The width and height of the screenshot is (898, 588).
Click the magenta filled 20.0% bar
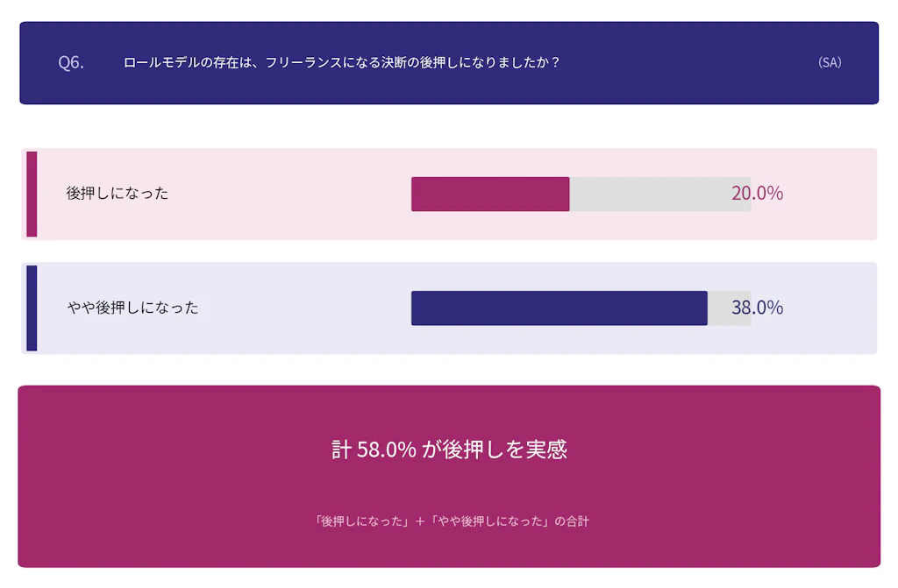click(489, 194)
